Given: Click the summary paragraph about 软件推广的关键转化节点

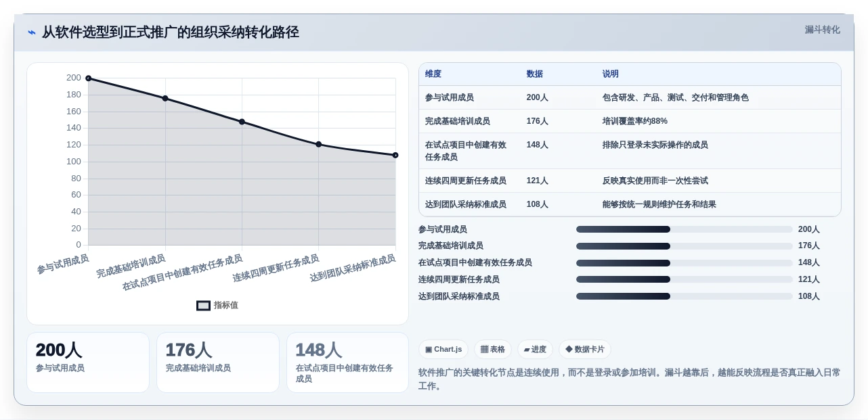Looking at the screenshot, I should pos(630,379).
